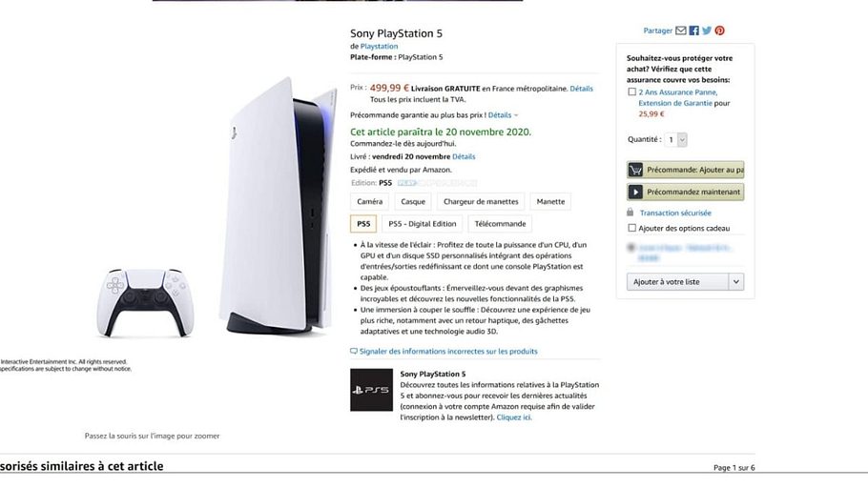This screenshot has height=488, width=868.
Task: Select the PS5 - Digital Edition option
Action: click(423, 224)
